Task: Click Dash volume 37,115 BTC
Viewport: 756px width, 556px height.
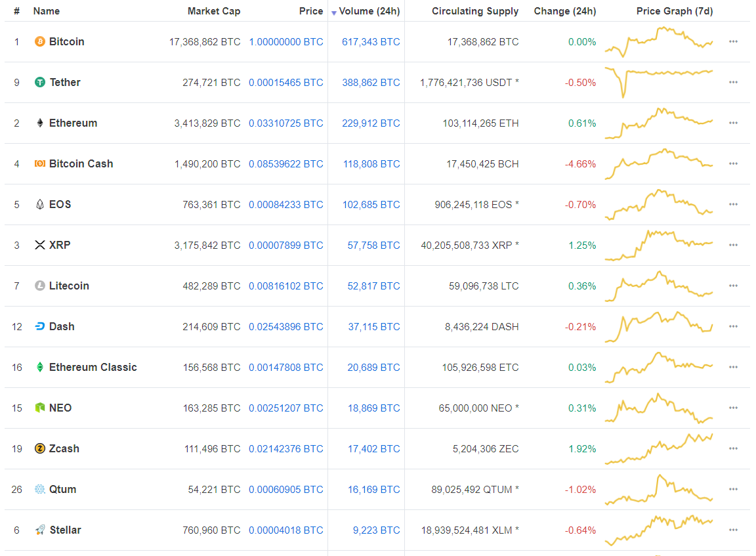Action: coord(374,326)
